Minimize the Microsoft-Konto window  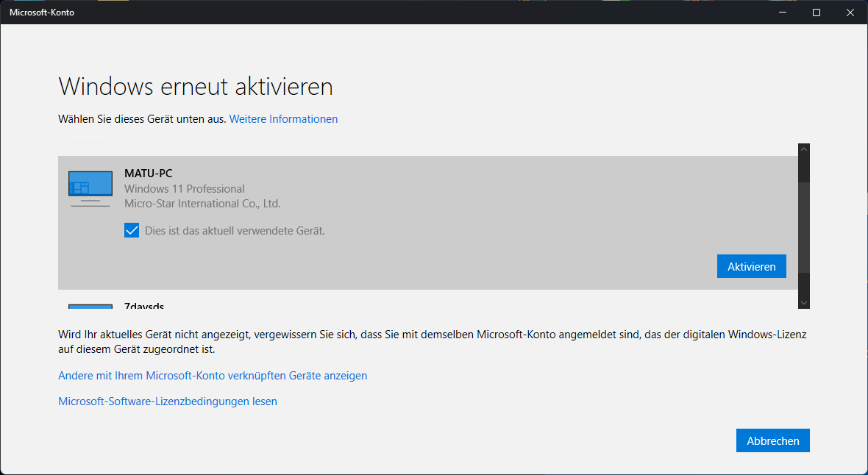tap(783, 12)
